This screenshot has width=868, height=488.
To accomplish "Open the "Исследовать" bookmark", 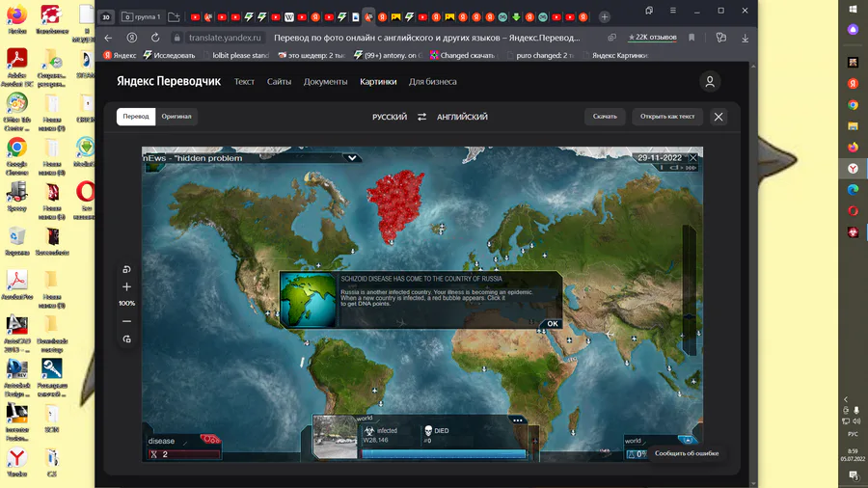I will tap(169, 55).
